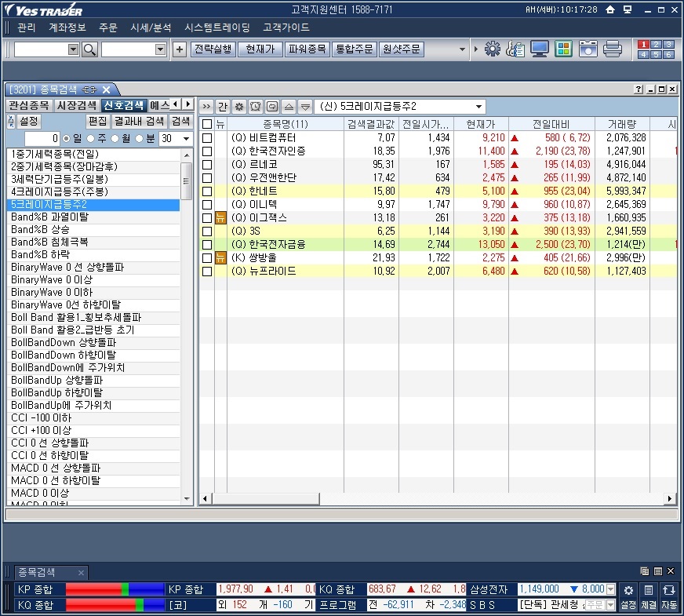Open the 주문 dropdown in the bottom ticker
The width and height of the screenshot is (684, 616).
point(611,605)
